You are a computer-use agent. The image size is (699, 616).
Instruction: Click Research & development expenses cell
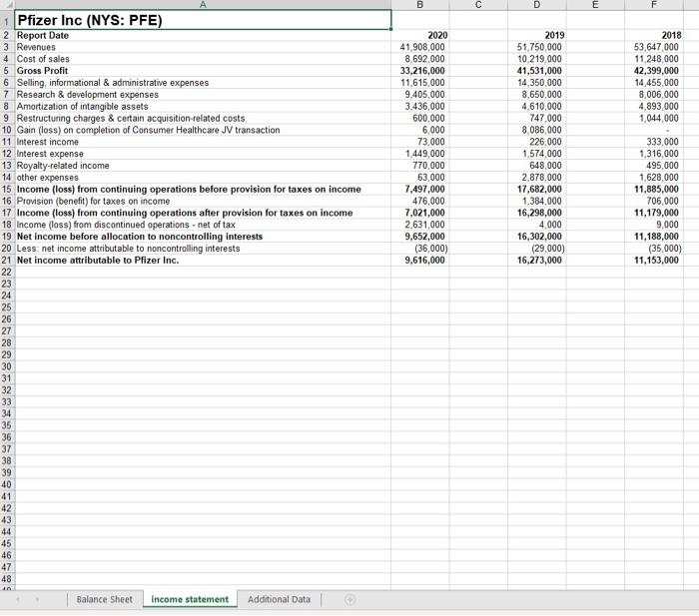point(203,95)
